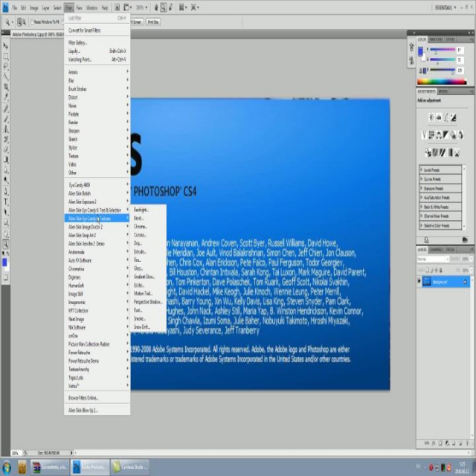Click the R value field in Color panel
The height and width of the screenshot is (476, 476).
(460, 50)
